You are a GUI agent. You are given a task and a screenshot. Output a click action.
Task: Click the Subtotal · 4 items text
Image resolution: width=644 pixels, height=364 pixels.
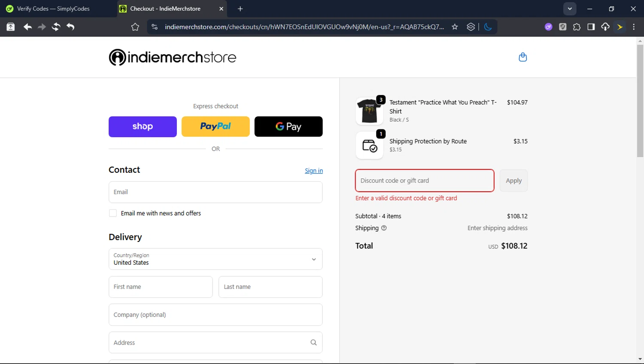378,216
